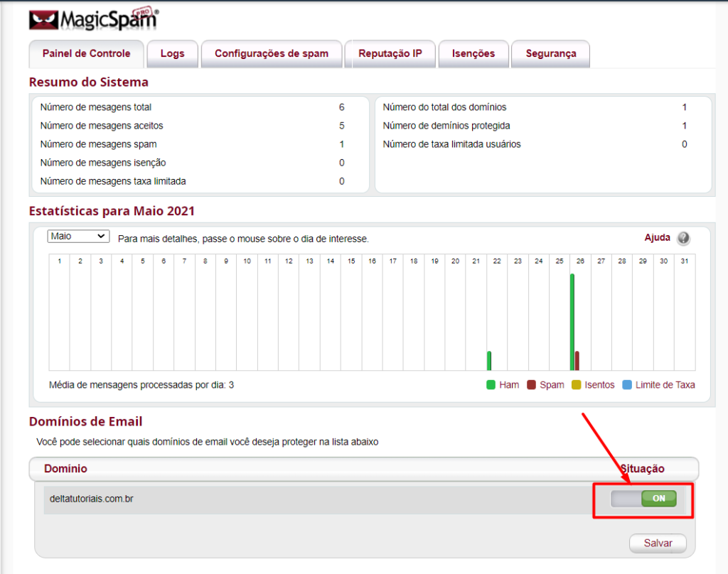Click the green bar on day 22
Viewport: 728px width, 574px height.
489,360
